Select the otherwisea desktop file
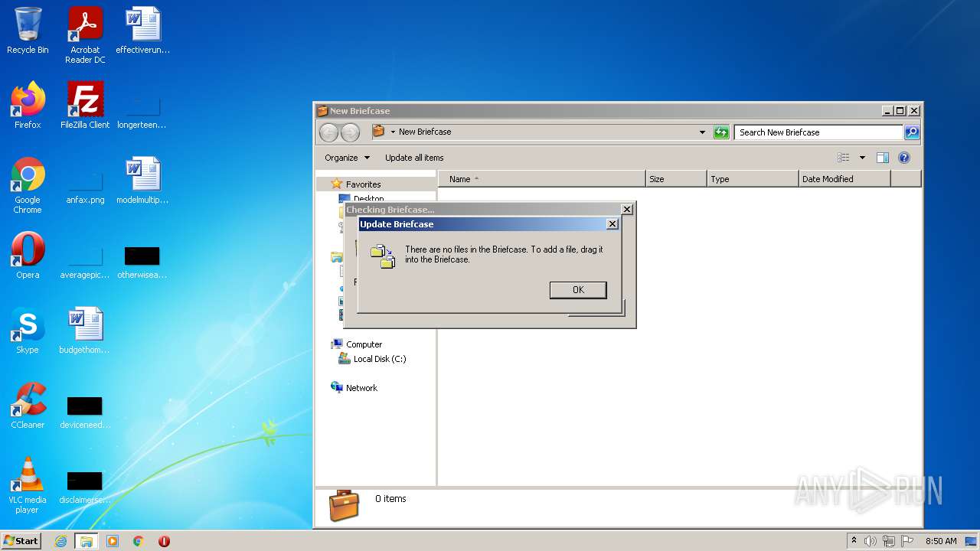 142,262
